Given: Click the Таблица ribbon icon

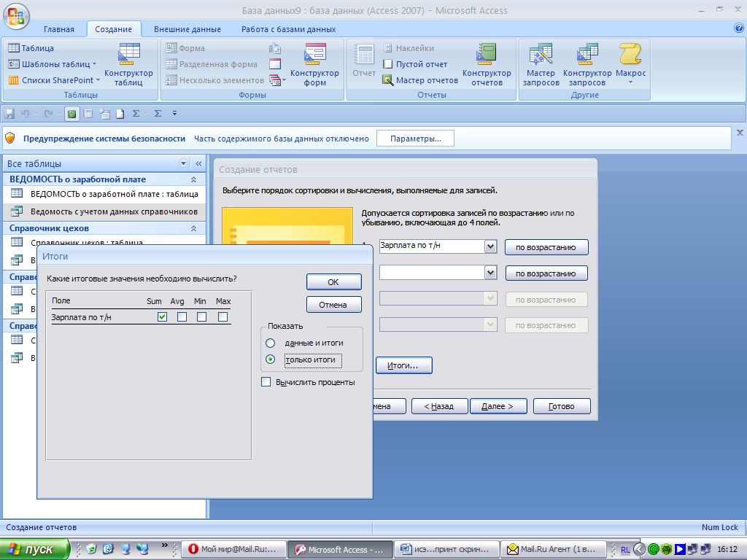Looking at the screenshot, I should click(14, 47).
